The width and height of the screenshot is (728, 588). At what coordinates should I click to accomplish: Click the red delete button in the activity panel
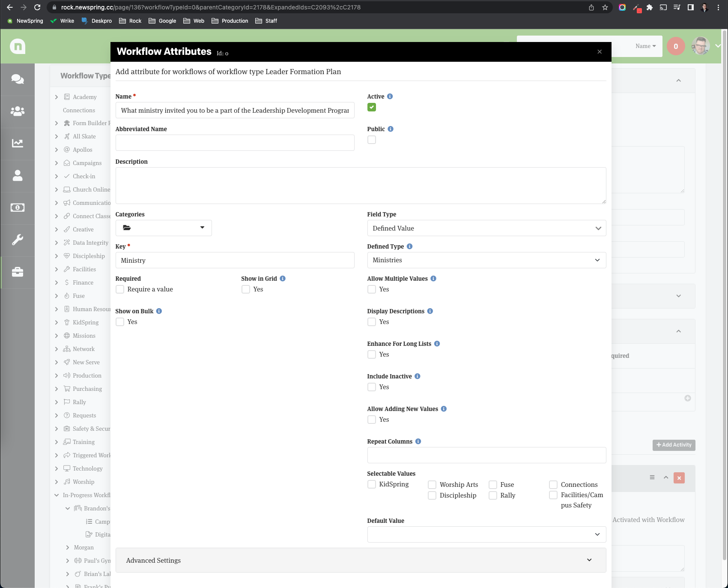click(679, 478)
